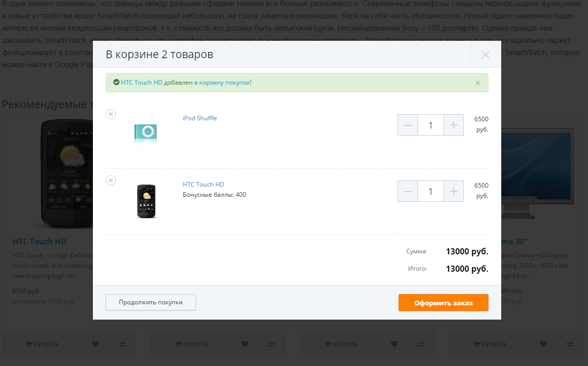Click the heart wishlist icon under HTC Touch HD
The height and width of the screenshot is (366, 588).
pyautogui.click(x=95, y=344)
